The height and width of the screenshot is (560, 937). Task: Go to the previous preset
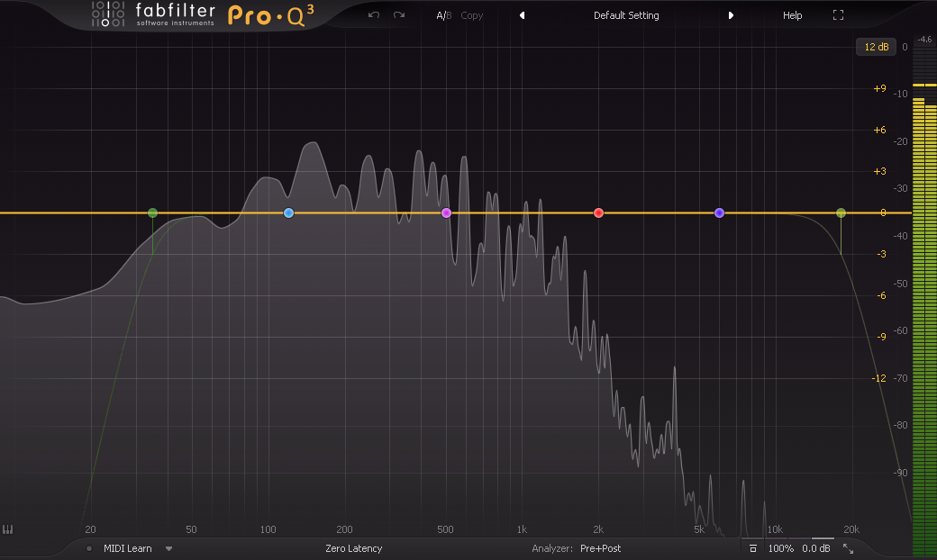coord(522,15)
